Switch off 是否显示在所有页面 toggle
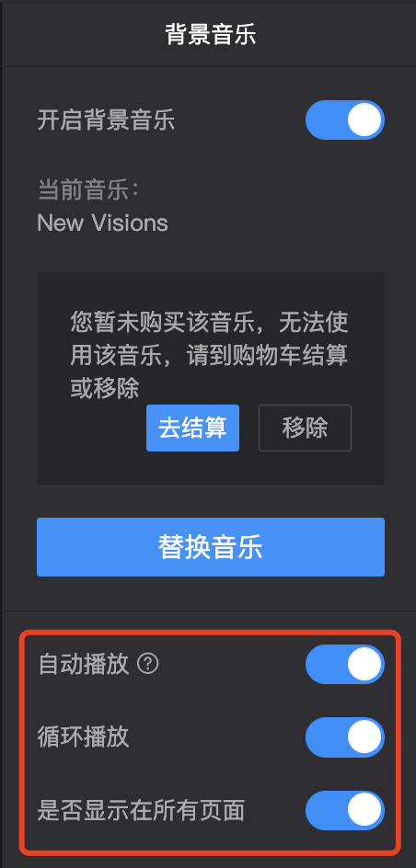The height and width of the screenshot is (868, 416). [x=344, y=810]
